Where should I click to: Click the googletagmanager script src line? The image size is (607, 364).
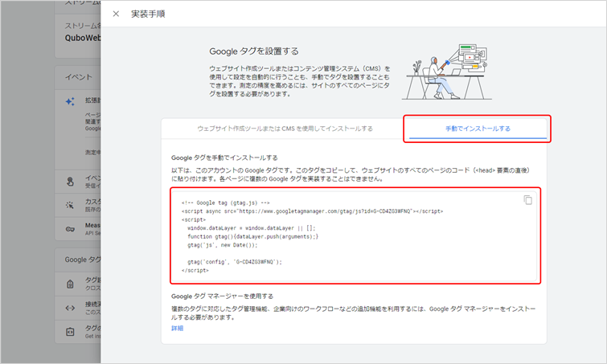pyautogui.click(x=313, y=211)
